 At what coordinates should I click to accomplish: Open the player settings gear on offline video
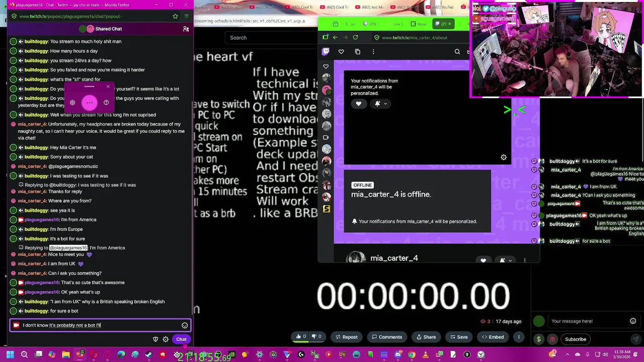click(504, 157)
